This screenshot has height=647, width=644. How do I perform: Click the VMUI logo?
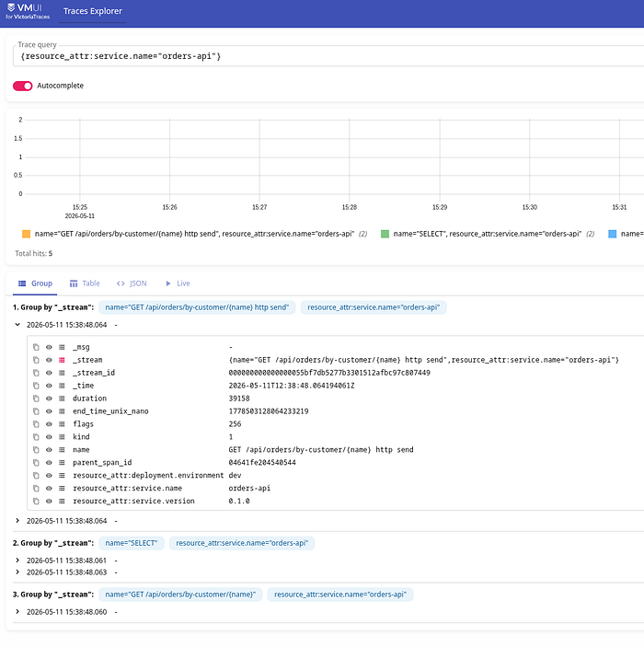(28, 11)
